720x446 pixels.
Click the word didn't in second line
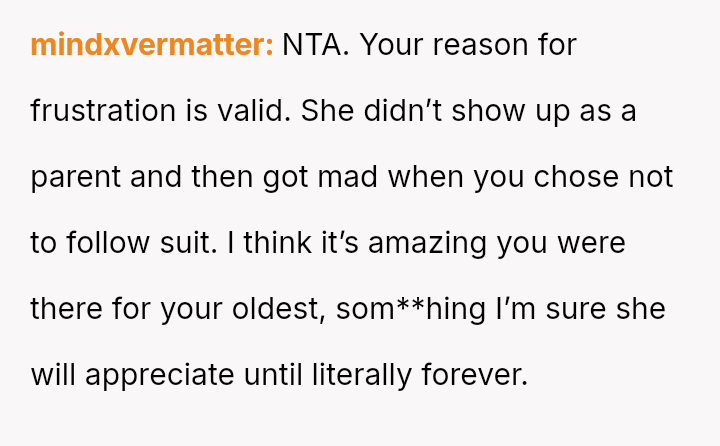[403, 111]
